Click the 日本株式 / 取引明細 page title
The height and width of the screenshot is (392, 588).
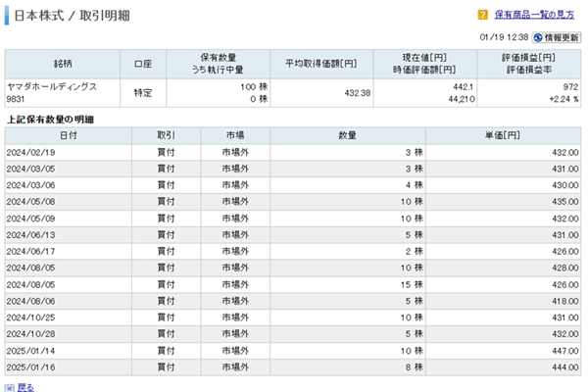[70, 17]
